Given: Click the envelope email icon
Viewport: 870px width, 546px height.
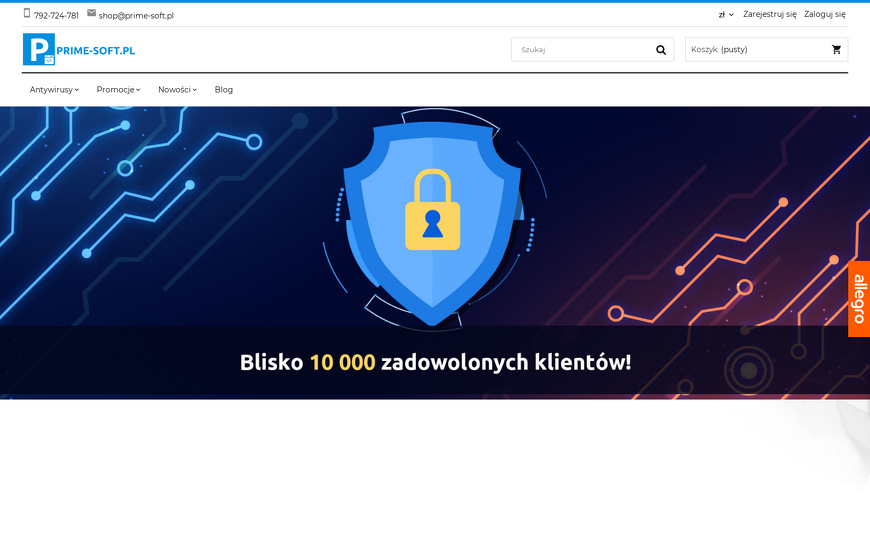Looking at the screenshot, I should [x=92, y=13].
